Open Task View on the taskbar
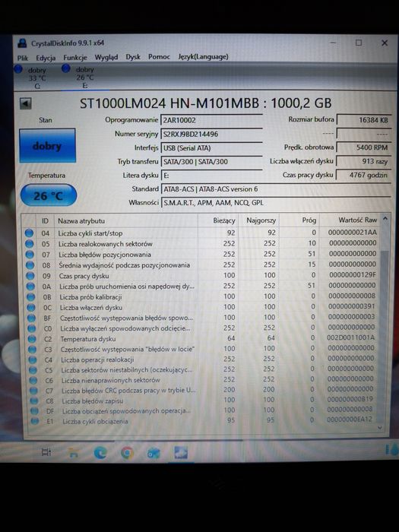The image size is (399, 532). click(x=46, y=452)
